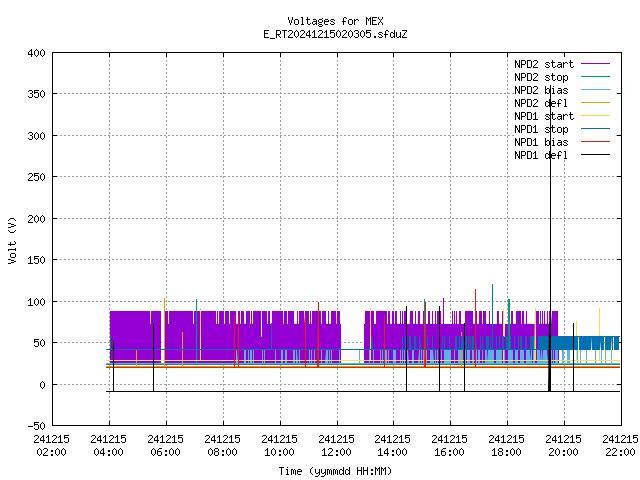Viewport: 640px width, 480px height.
Task: Click the 241215 20:00 time axis tick
Action: 563,446
